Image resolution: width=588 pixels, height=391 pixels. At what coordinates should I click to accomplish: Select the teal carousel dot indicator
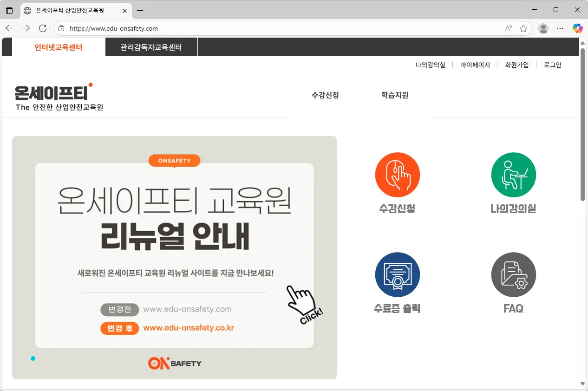pos(33,358)
